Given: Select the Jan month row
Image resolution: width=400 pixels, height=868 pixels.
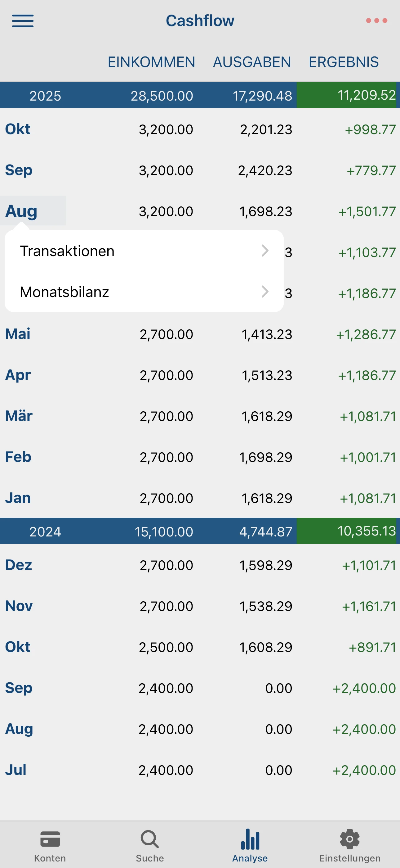Looking at the screenshot, I should (18, 498).
